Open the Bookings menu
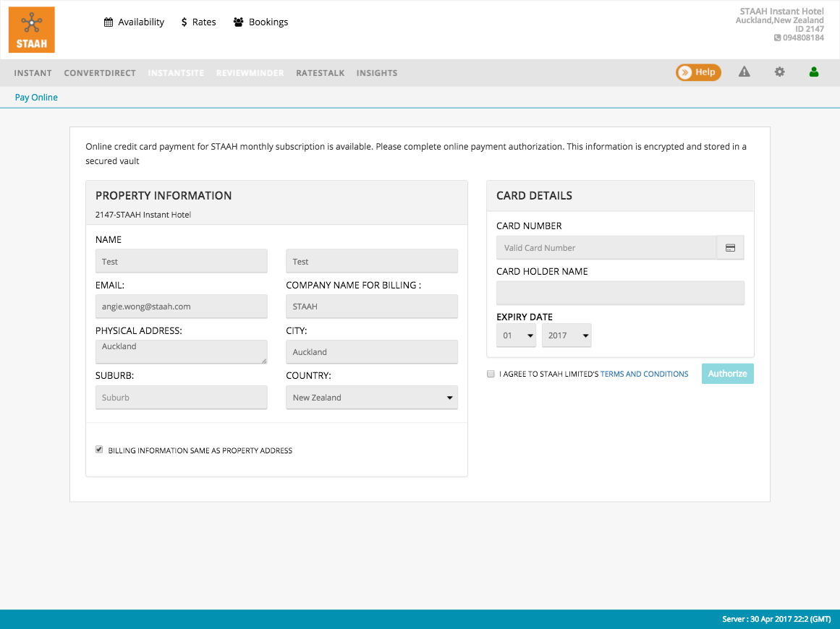The image size is (840, 629). click(x=261, y=22)
